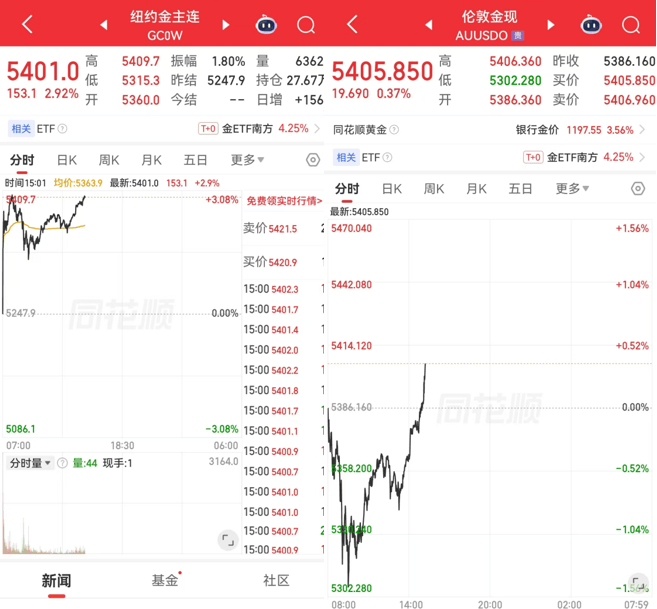Click the help icon next to 分时量

click(63, 463)
